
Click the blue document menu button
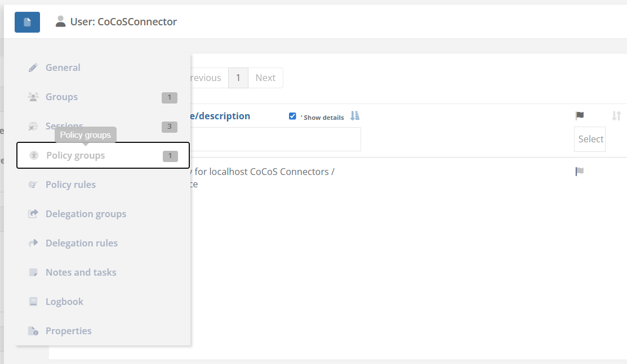(x=27, y=22)
